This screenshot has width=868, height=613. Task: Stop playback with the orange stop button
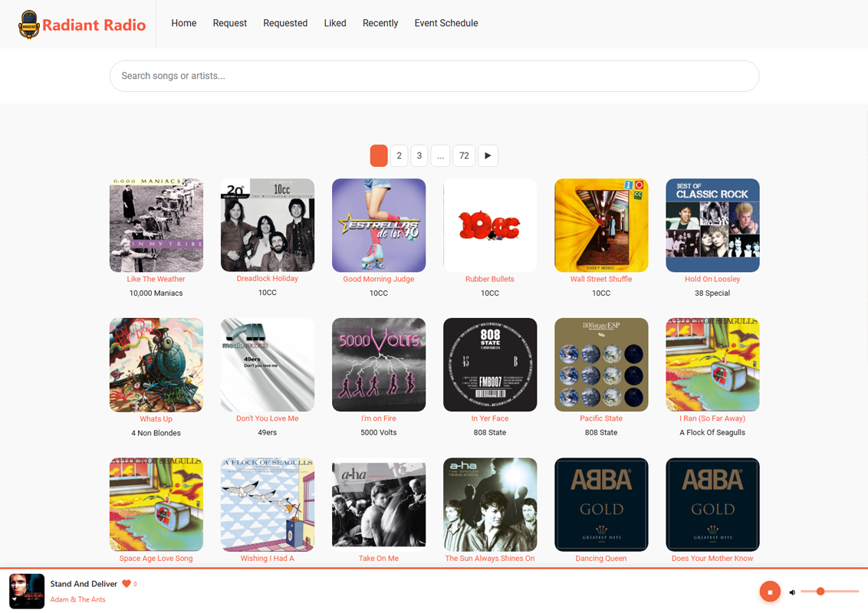(770, 592)
